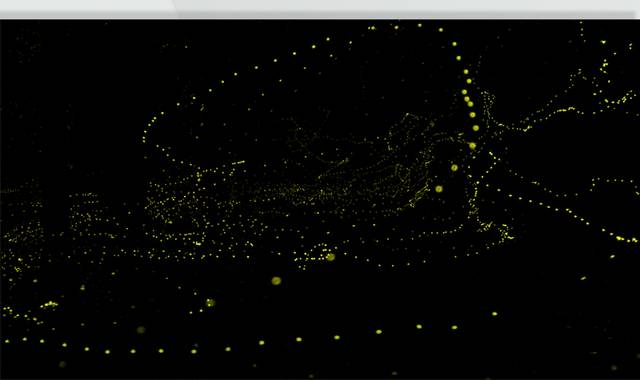
Task: Click the short bright horizontal streak left of center
Action: [238, 163]
